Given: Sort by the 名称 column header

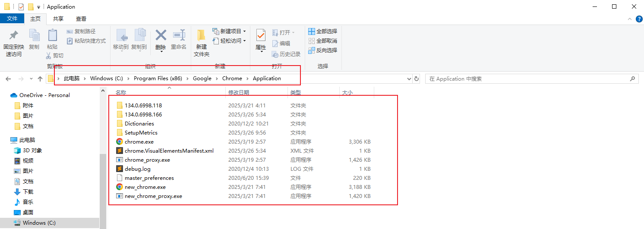Looking at the screenshot, I should [121, 93].
